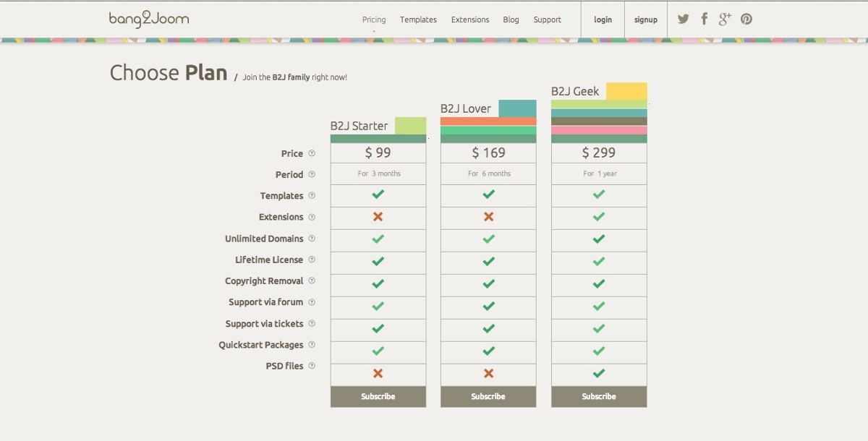Click the Extensions cross mark for B2J Lover

pos(488,217)
